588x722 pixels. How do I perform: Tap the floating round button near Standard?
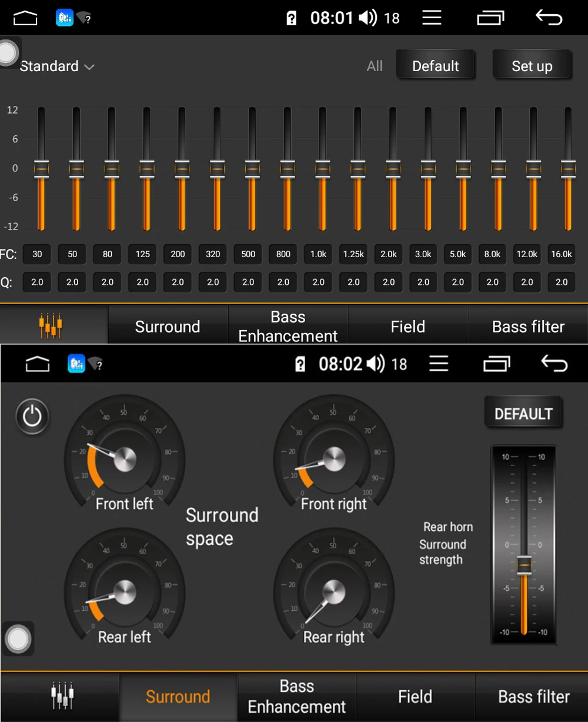click(8, 53)
